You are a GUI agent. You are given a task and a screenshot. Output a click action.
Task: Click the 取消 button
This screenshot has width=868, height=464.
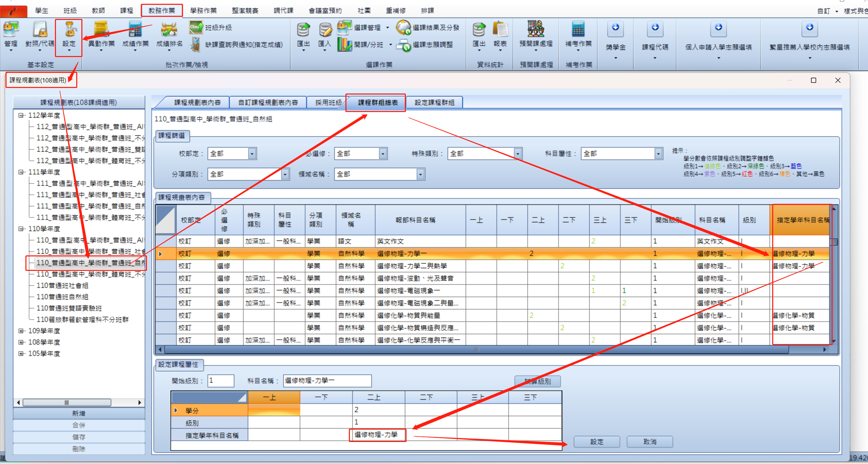650,442
